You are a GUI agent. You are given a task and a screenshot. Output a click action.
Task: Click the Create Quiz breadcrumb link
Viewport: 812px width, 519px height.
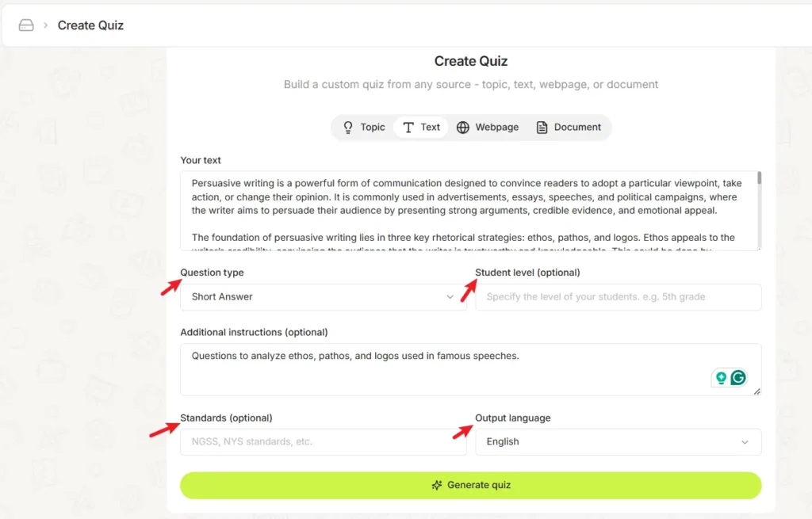pyautogui.click(x=90, y=25)
